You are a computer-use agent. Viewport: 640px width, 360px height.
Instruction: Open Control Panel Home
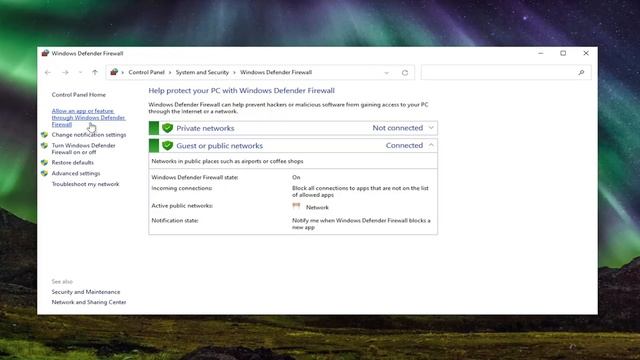tap(78, 95)
